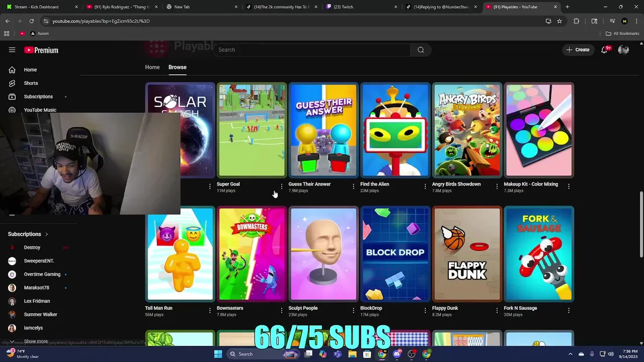Open the Axiom bookmark
Image resolution: width=644 pixels, height=362 pixels.
coord(39,34)
